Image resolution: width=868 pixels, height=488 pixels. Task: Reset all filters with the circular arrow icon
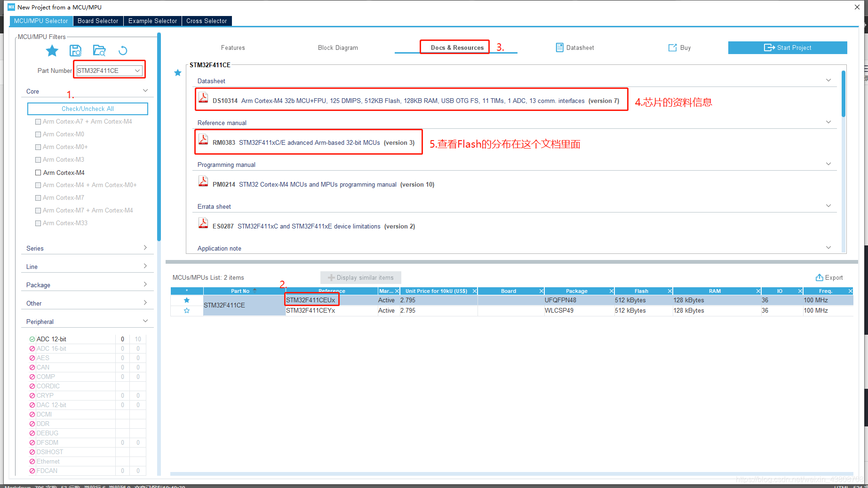[x=123, y=50]
